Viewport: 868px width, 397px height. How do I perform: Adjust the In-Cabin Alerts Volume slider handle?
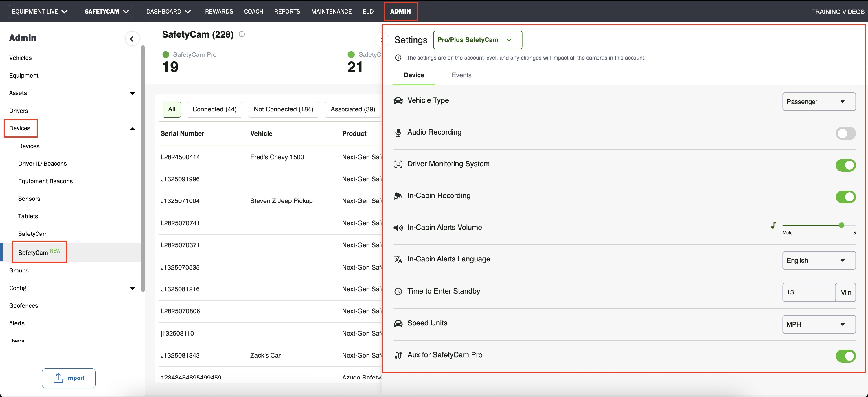tap(841, 225)
